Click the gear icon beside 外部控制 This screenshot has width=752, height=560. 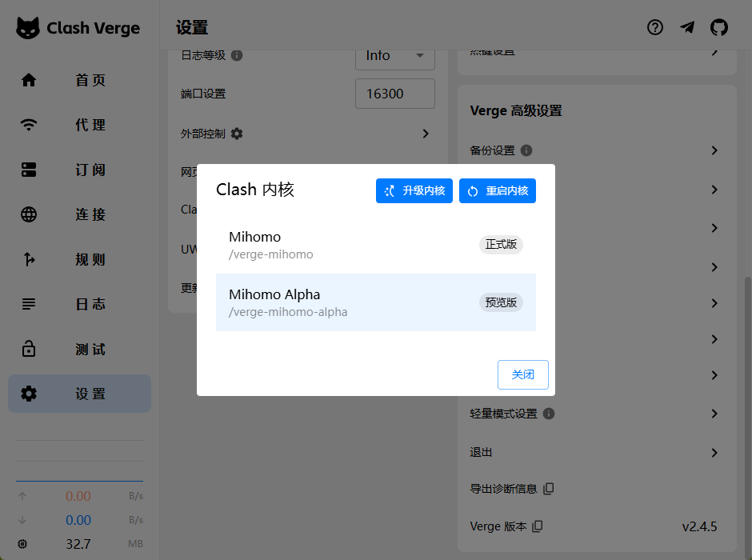(x=237, y=134)
